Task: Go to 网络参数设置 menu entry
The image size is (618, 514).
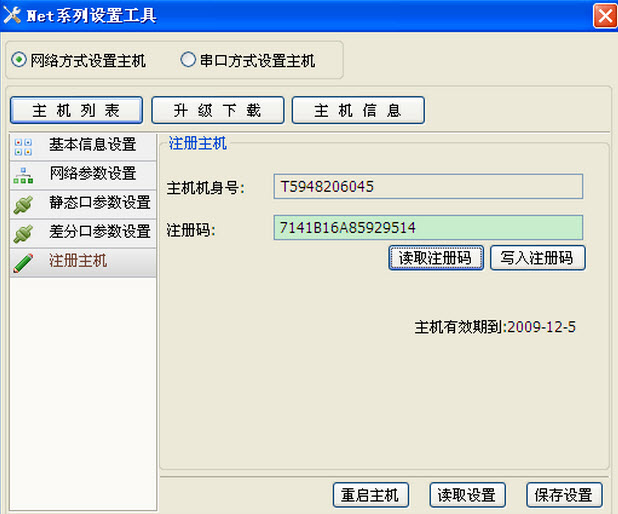Action: pyautogui.click(x=83, y=175)
